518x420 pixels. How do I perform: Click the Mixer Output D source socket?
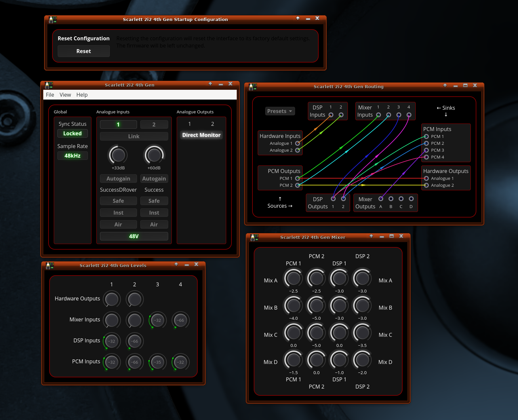click(x=411, y=199)
